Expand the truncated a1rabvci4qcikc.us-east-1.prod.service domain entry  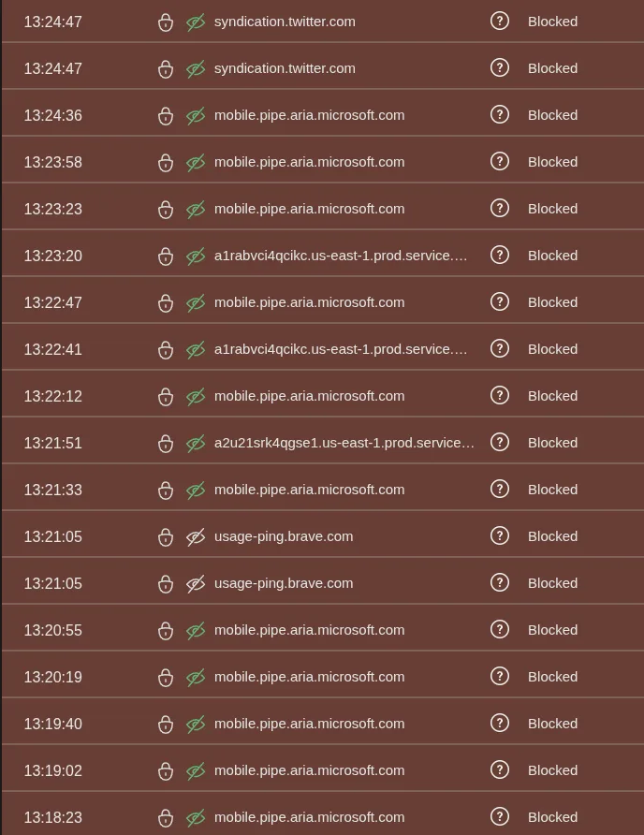[341, 255]
